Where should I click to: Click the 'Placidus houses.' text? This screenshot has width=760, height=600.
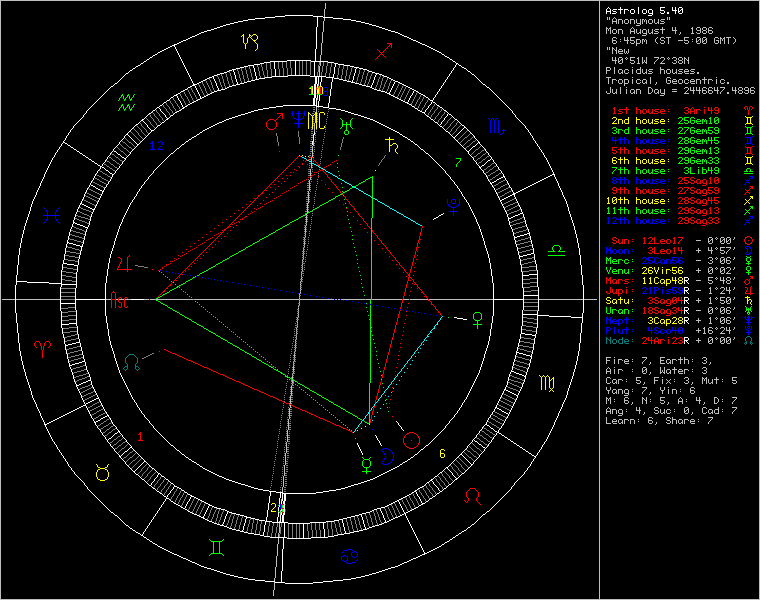pos(652,71)
